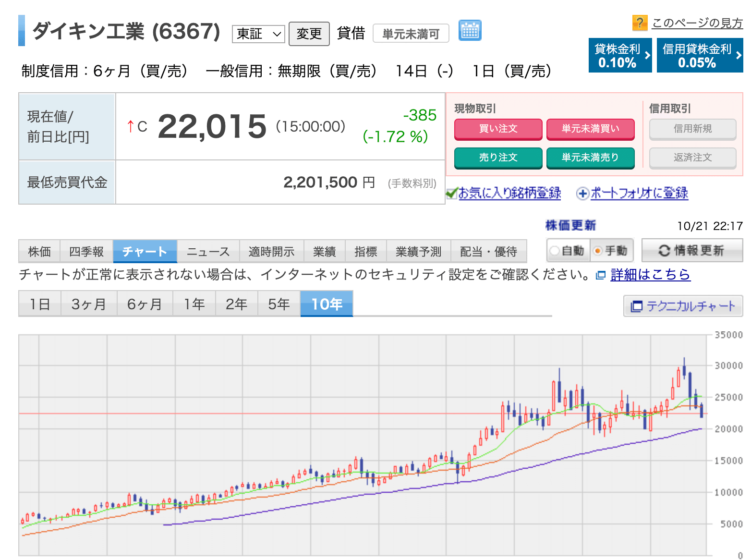
Task: Switch to the 株価 tab
Action: (39, 251)
